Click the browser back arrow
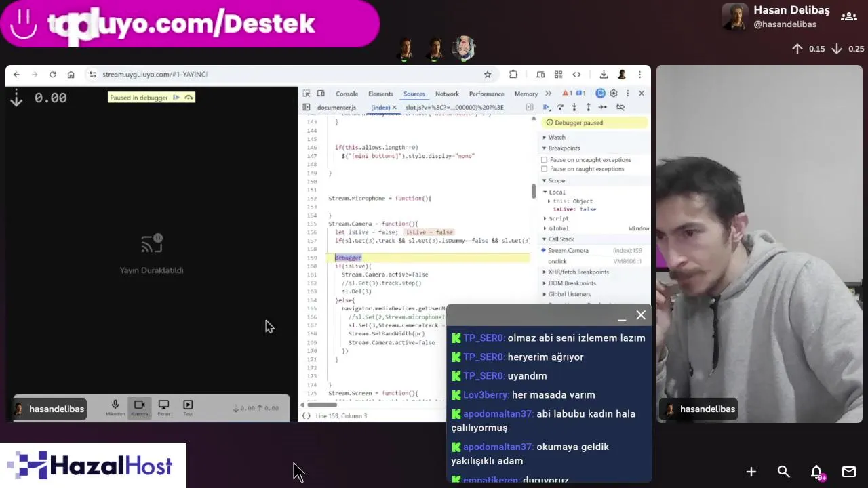868x488 pixels. click(16, 75)
